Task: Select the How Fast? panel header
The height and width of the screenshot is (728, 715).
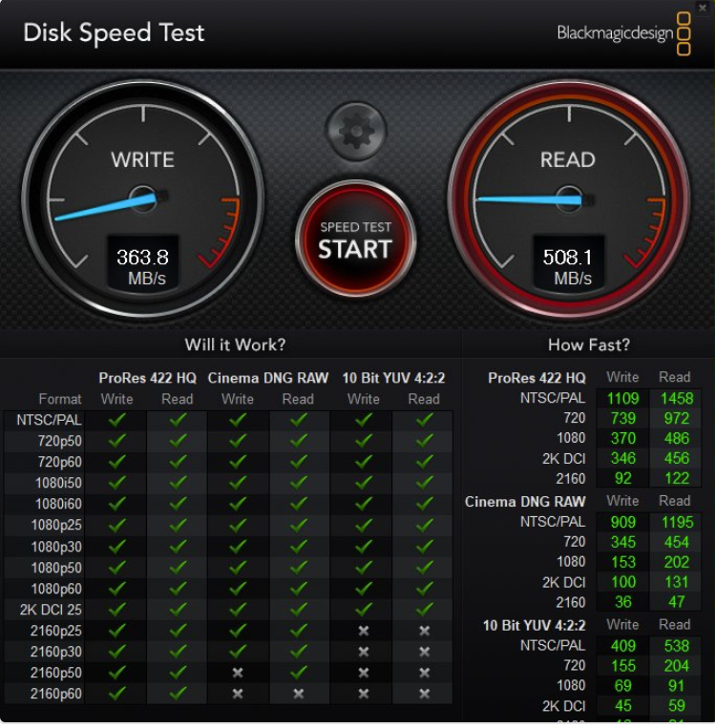Action: click(588, 344)
